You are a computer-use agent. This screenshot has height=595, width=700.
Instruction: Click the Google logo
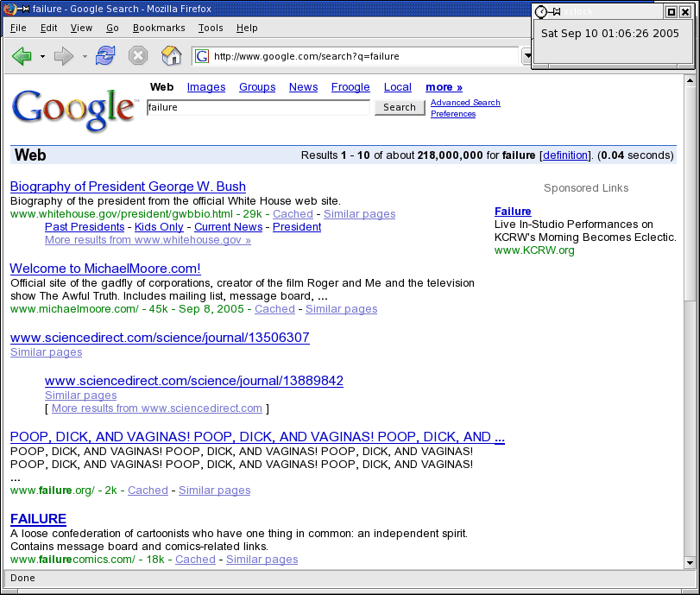click(x=74, y=110)
